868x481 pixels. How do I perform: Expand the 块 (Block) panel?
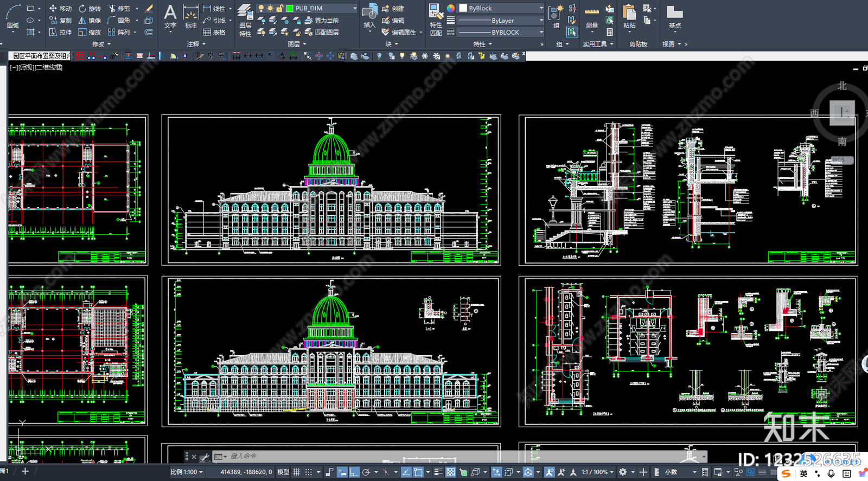pyautogui.click(x=392, y=44)
